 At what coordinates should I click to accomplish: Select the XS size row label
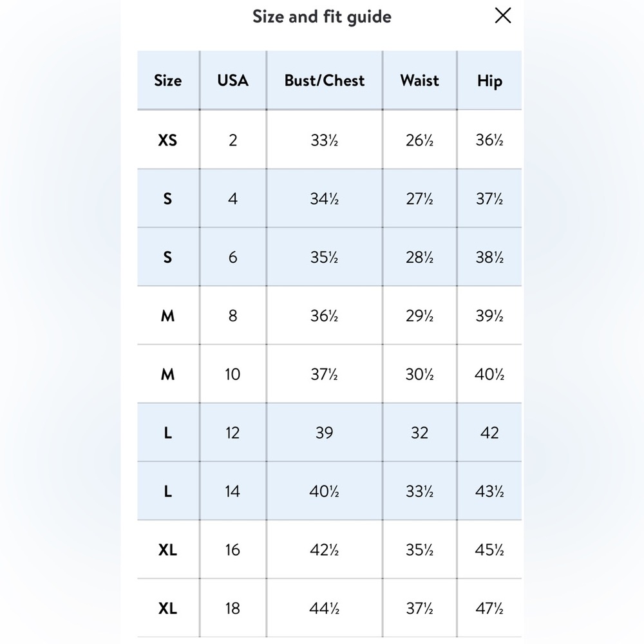coord(167,140)
